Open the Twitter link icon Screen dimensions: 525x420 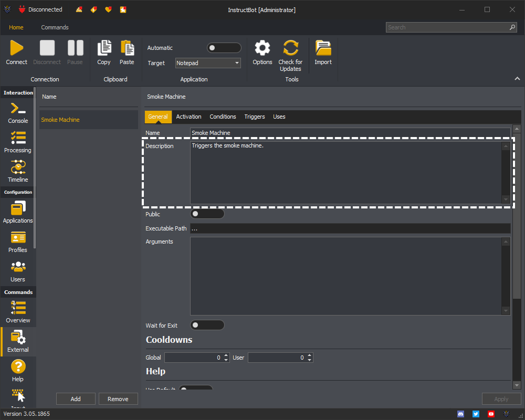click(476, 414)
